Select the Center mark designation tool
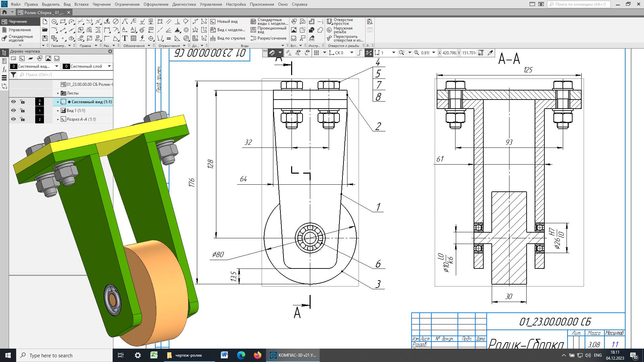Screen dimensions: 644x362 coord(151,38)
